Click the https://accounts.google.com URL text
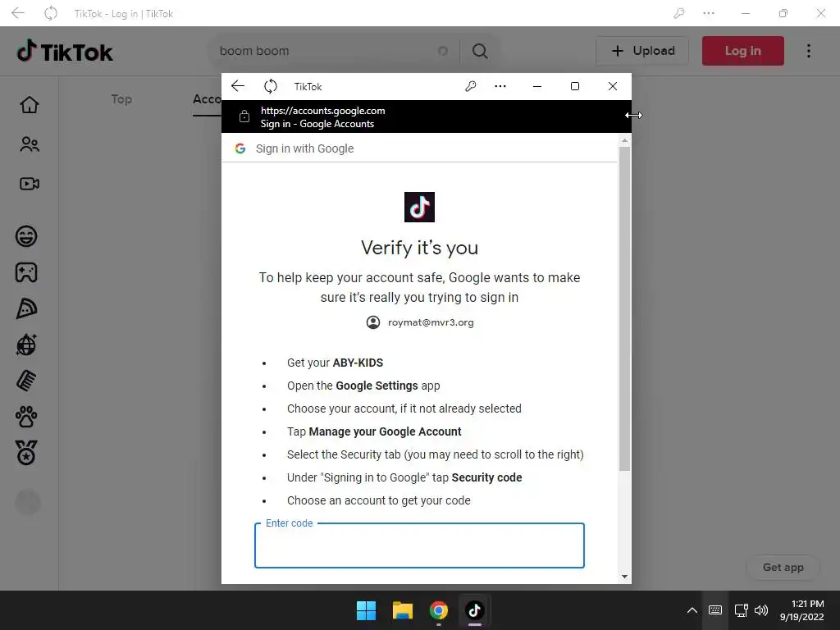Screen dimensions: 840x630 pyautogui.click(x=323, y=111)
